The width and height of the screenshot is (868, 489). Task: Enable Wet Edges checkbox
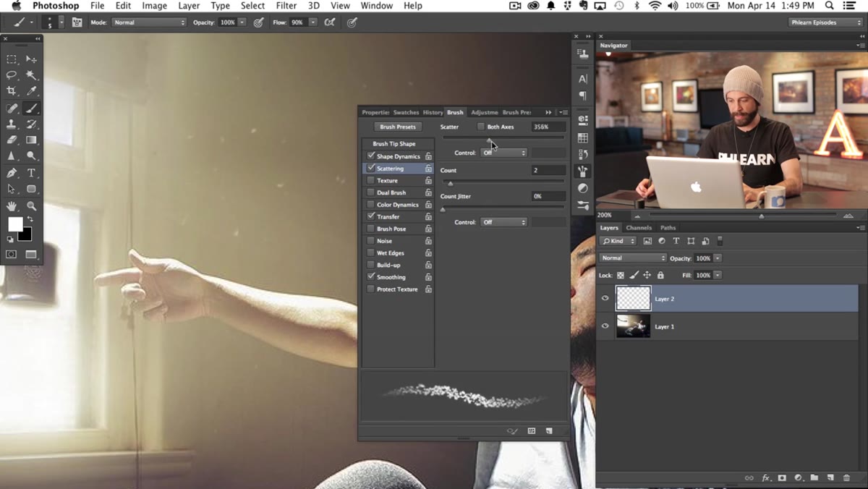371,253
